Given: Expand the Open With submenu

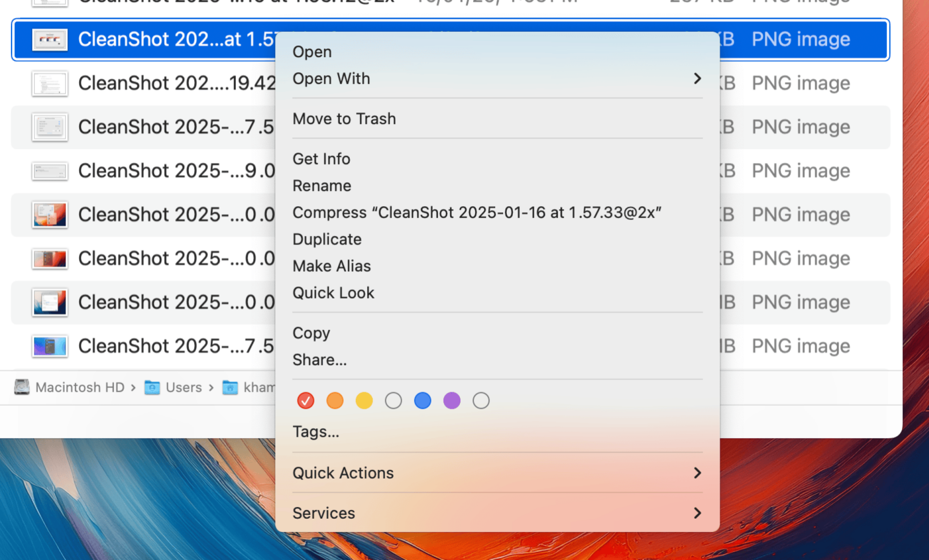Looking at the screenshot, I should (x=497, y=79).
